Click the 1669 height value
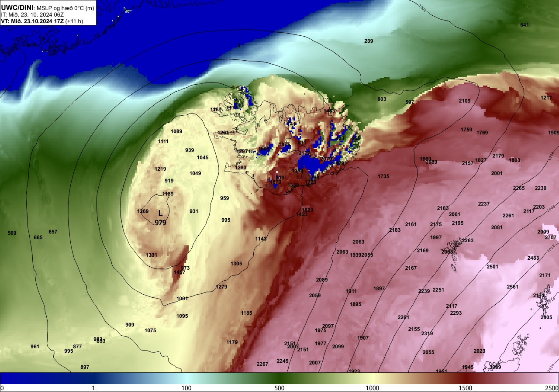This screenshot has height=392, width=559. (x=425, y=159)
